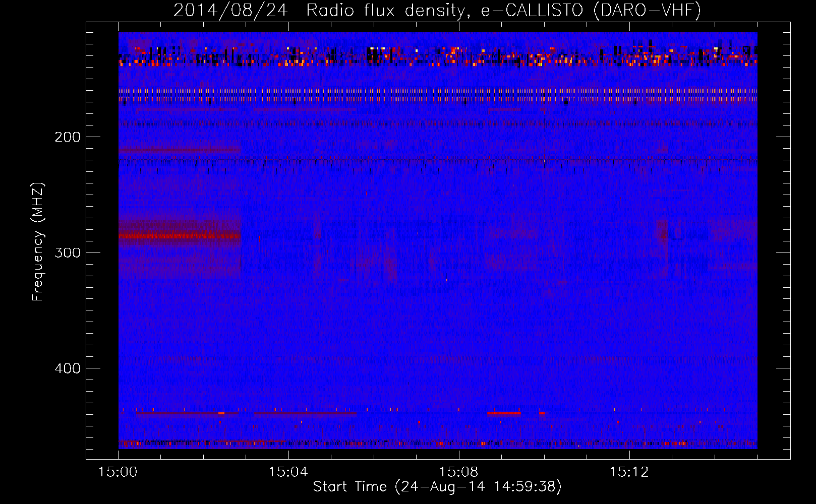Click the "400" frequency tick label
The image size is (816, 504).
click(68, 368)
